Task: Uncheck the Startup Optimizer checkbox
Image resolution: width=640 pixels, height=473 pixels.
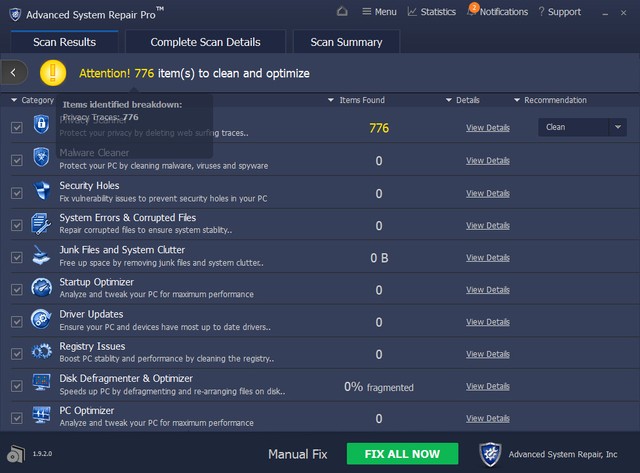Action: point(17,290)
